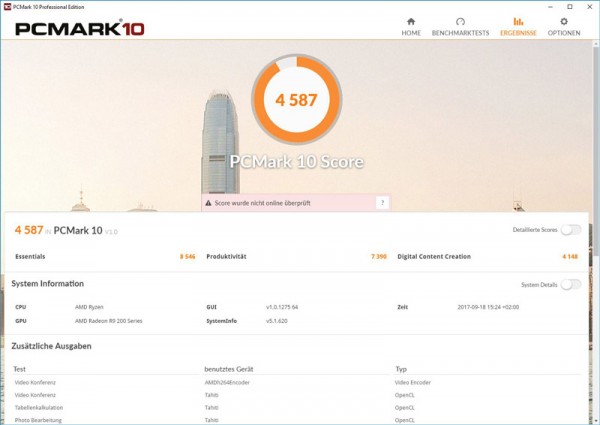This screenshot has width=600, height=425.
Task: Click the "benutztes Gerät" column header
Action: [x=230, y=369]
